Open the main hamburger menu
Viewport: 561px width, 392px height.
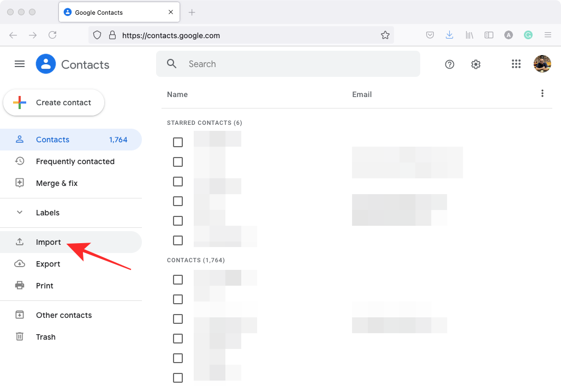click(20, 64)
